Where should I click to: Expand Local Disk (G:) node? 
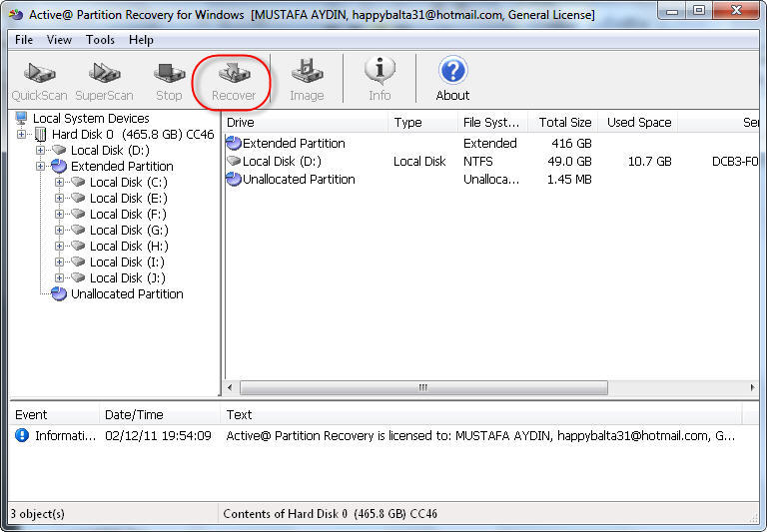59,230
